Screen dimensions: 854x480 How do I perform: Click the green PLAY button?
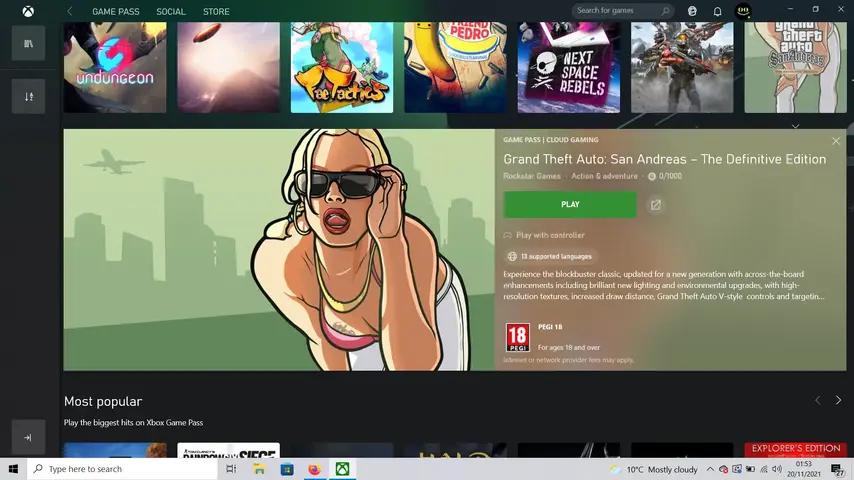coord(570,204)
